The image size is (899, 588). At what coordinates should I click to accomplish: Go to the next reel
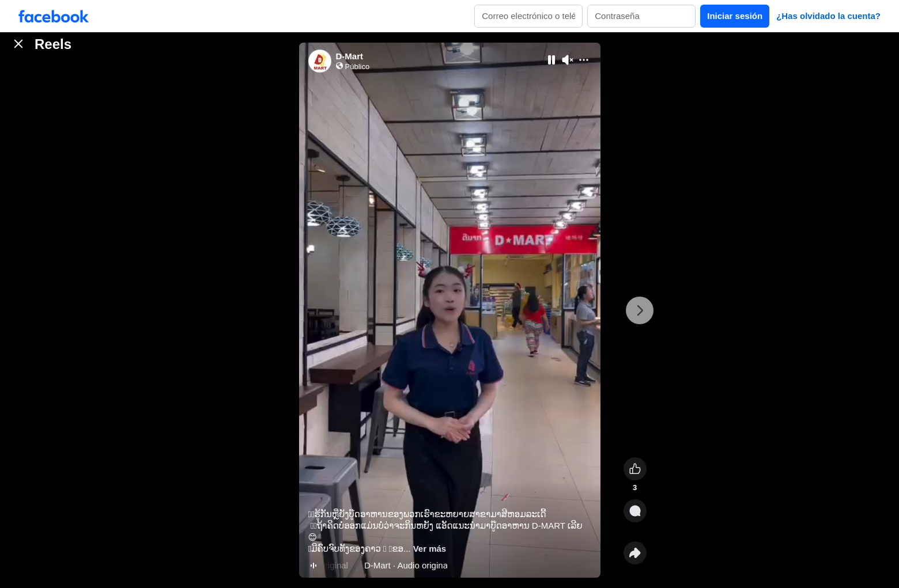[x=640, y=310]
